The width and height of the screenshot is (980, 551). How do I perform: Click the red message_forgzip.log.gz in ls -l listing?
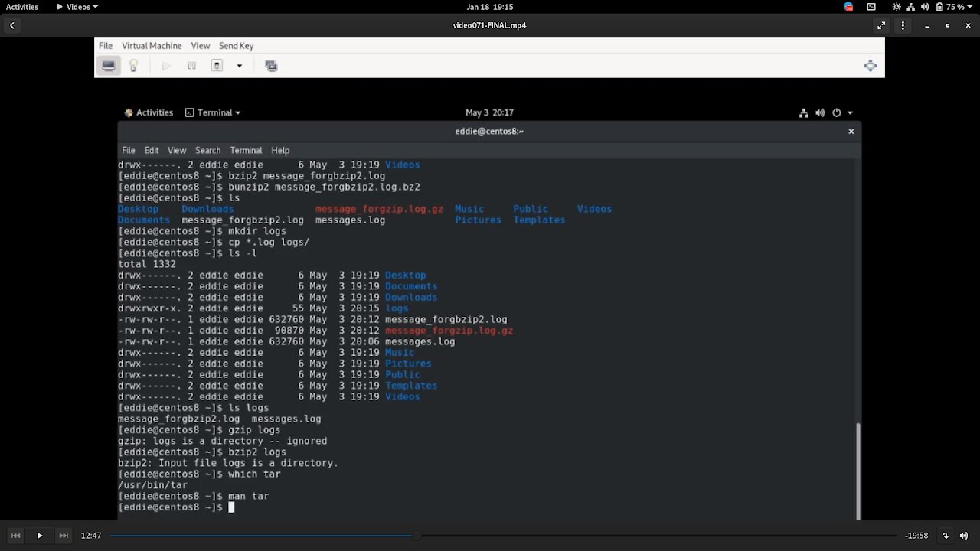tap(449, 331)
